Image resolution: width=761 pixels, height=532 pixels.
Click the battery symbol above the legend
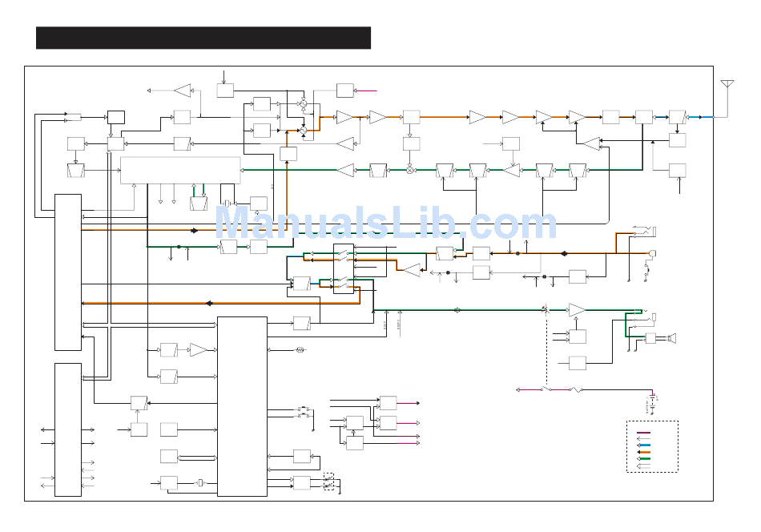[653, 403]
